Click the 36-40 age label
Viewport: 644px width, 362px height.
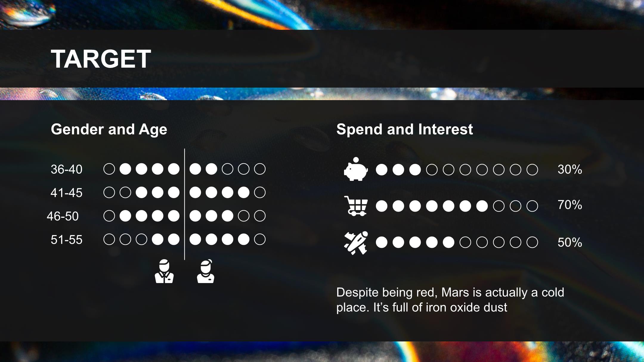pyautogui.click(x=66, y=169)
